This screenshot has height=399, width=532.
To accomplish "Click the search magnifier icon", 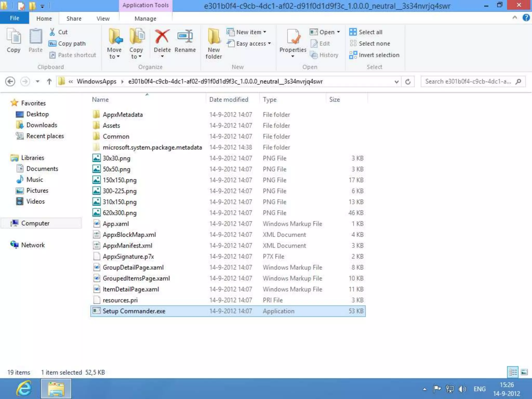I will pos(518,82).
